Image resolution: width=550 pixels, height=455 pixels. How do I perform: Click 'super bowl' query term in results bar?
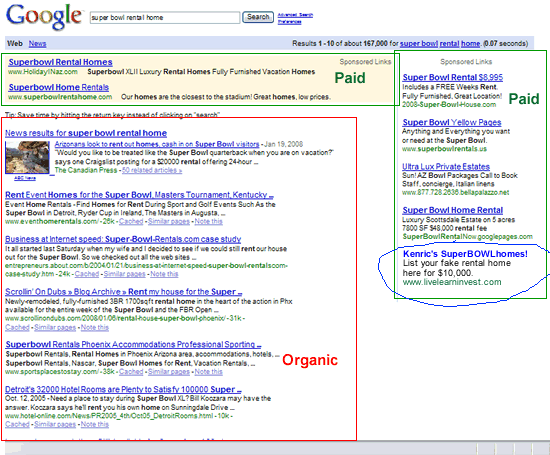click(419, 44)
